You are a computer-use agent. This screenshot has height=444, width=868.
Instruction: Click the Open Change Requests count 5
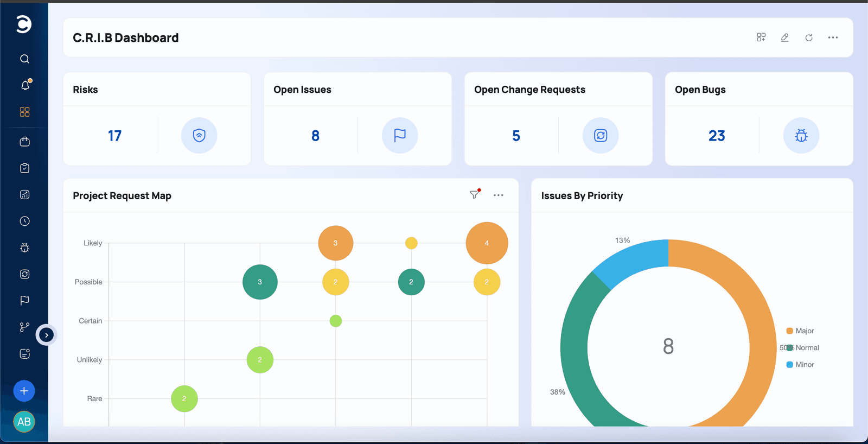pos(516,136)
